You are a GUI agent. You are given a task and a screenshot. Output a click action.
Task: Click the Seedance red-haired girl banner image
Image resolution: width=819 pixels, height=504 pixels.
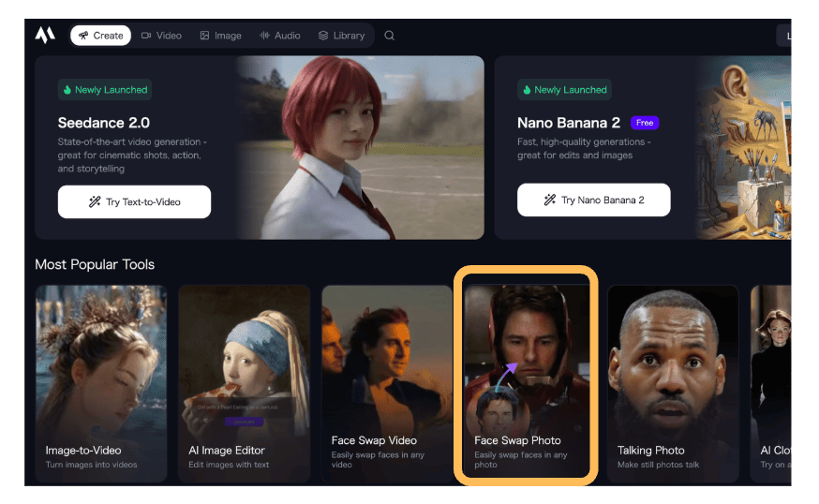(x=360, y=147)
